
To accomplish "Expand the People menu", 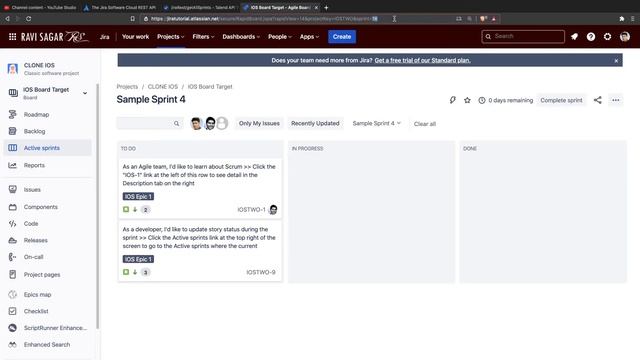I will (x=280, y=37).
